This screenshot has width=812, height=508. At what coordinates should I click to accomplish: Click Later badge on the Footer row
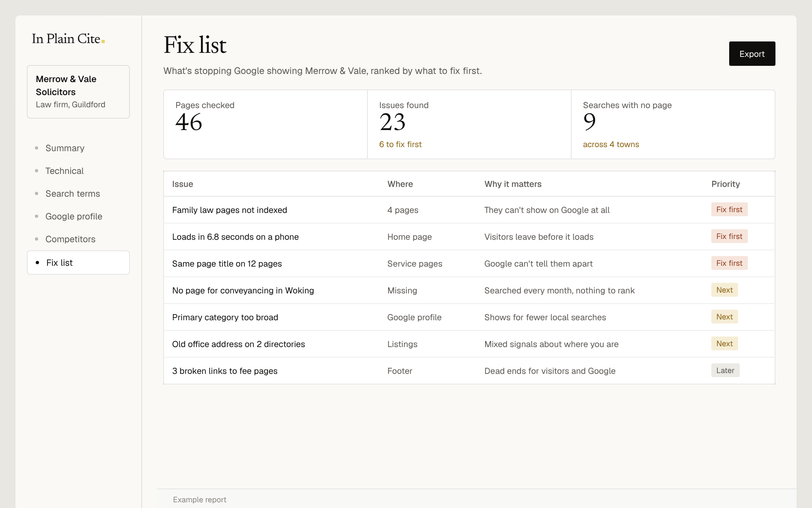725,371
